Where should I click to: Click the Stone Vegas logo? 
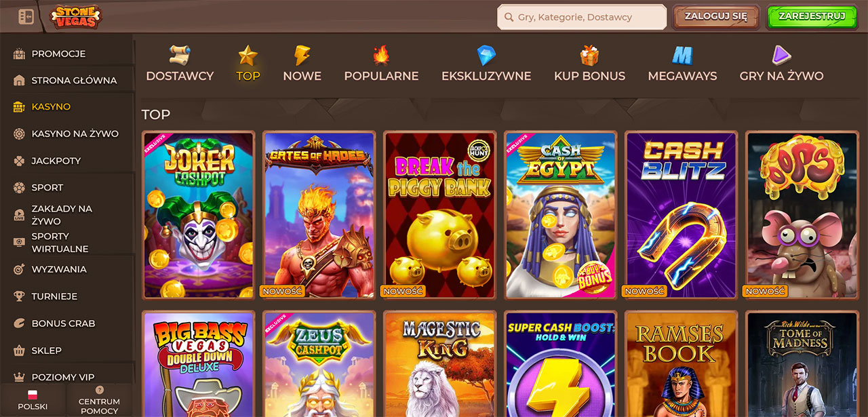tap(75, 16)
